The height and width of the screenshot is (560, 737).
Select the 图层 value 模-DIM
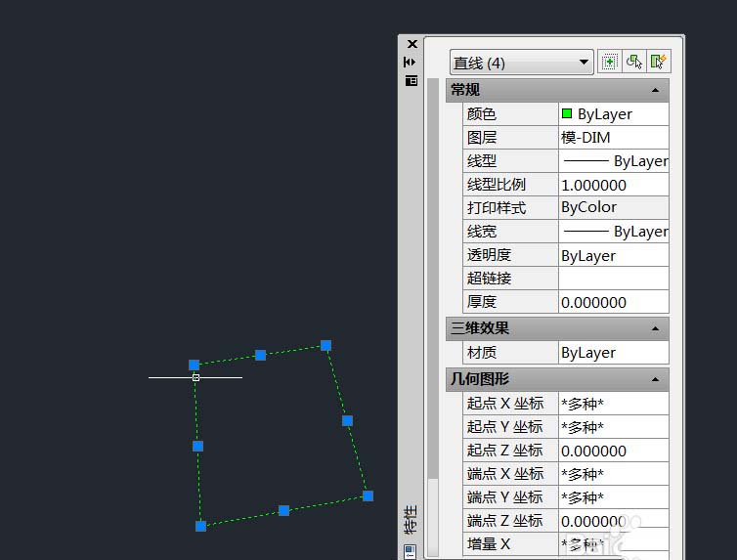pyautogui.click(x=613, y=138)
